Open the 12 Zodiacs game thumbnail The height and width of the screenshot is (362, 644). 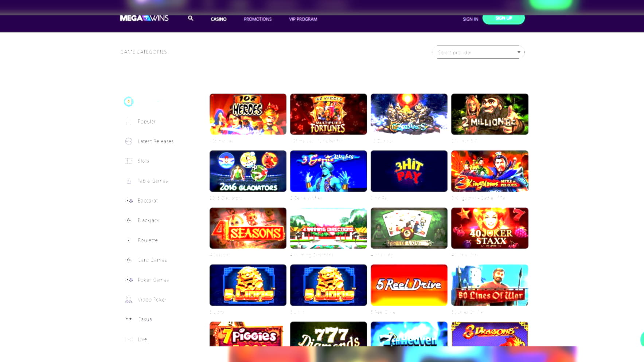409,114
